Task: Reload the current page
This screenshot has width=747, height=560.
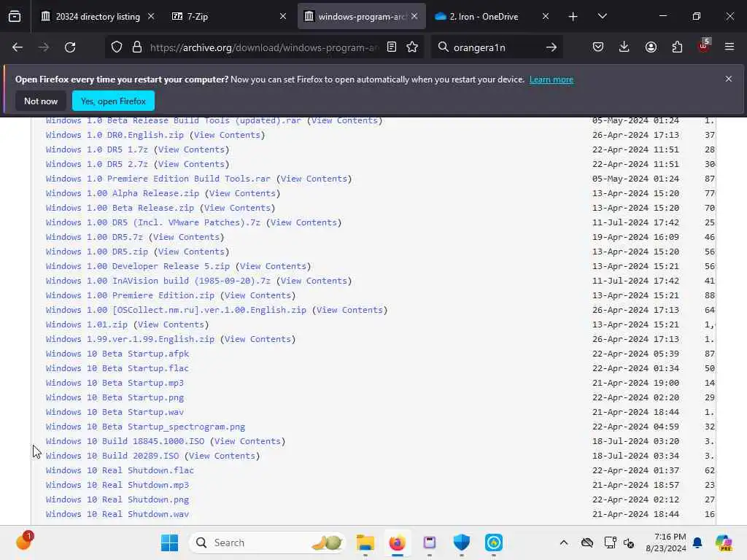Action: 70,47
